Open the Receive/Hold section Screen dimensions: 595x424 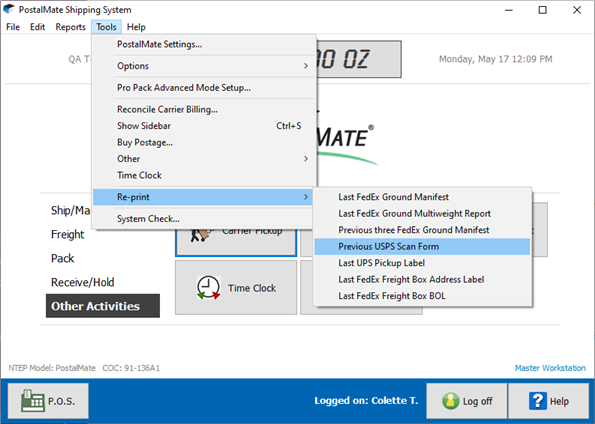click(x=83, y=282)
